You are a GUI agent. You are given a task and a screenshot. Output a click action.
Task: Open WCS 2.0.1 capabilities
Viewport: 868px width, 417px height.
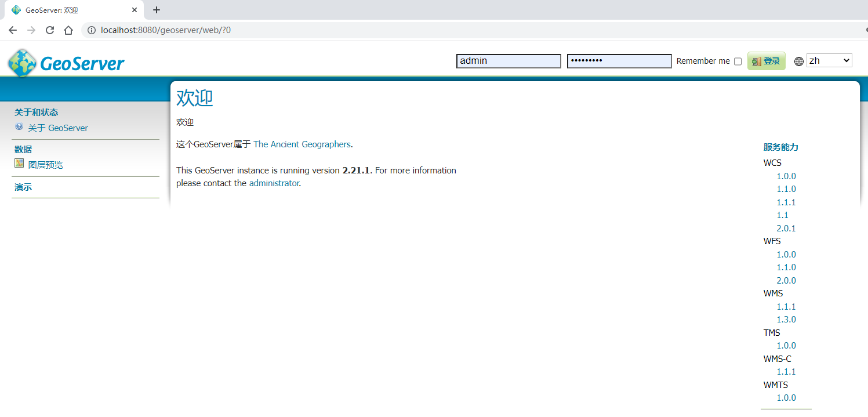pos(786,229)
